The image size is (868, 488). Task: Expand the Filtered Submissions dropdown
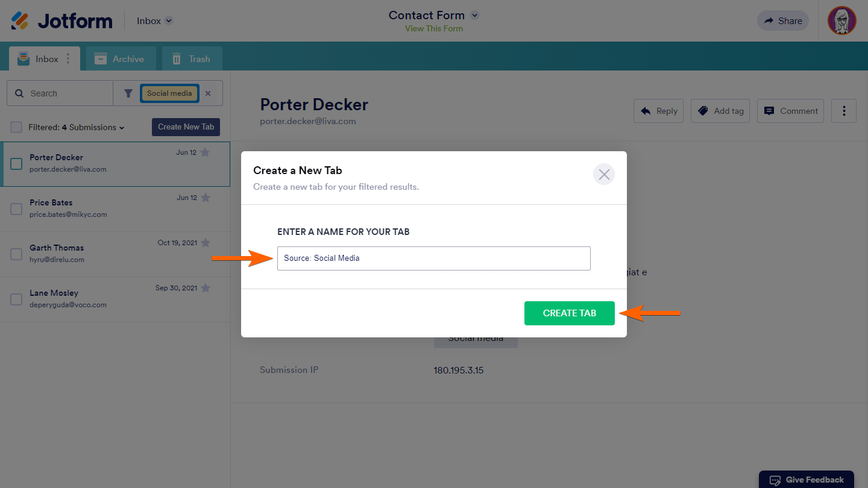[x=122, y=128]
